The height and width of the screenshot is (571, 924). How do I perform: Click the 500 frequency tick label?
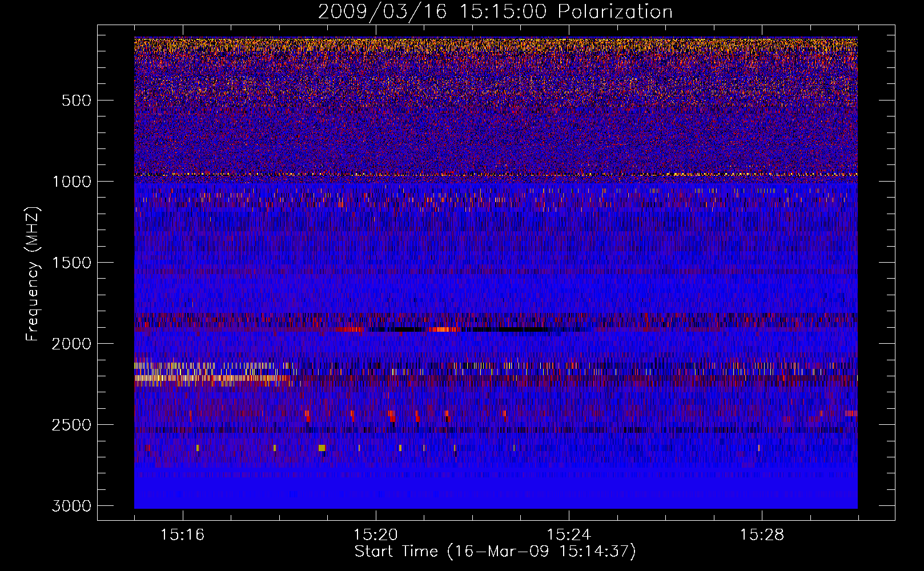77,100
